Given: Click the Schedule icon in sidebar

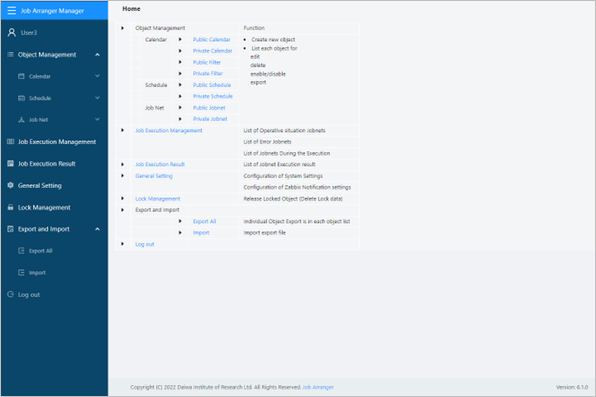Looking at the screenshot, I should (21, 98).
